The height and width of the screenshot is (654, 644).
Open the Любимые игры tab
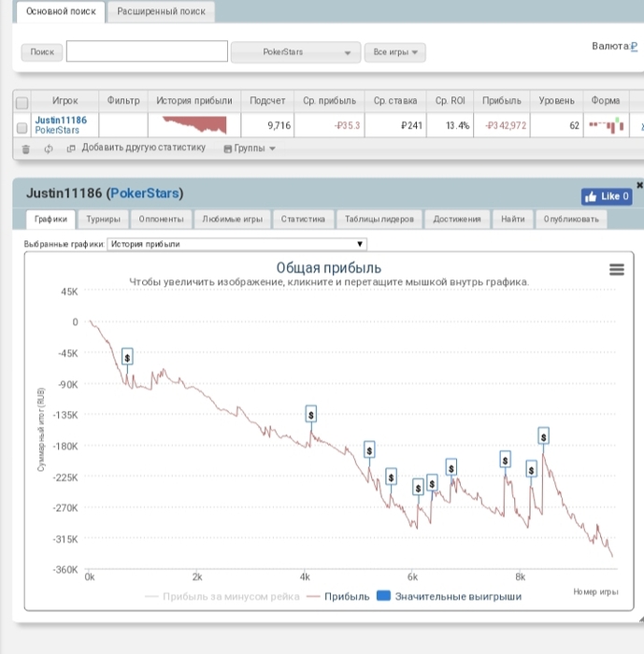pyautogui.click(x=232, y=220)
